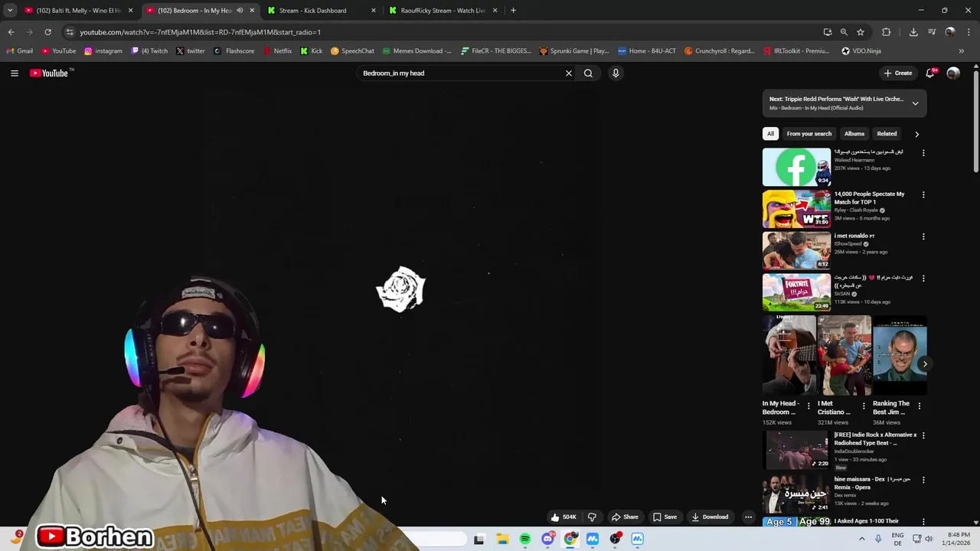Select the Albums filter chip
The height and width of the screenshot is (551, 980).
coord(854,134)
